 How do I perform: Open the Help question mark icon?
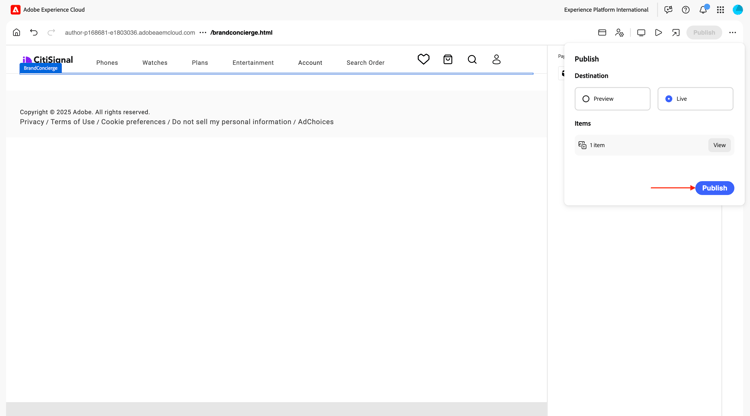coord(686,10)
